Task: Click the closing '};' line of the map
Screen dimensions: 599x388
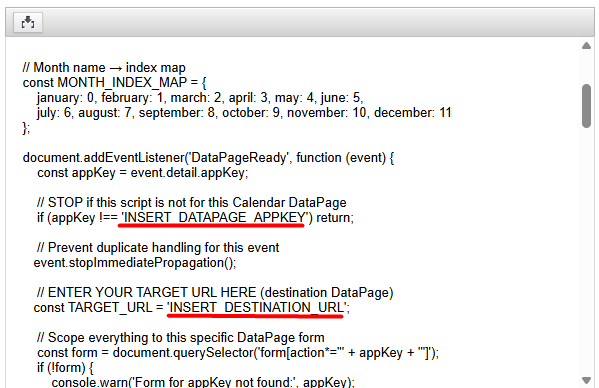Action: coord(26,128)
